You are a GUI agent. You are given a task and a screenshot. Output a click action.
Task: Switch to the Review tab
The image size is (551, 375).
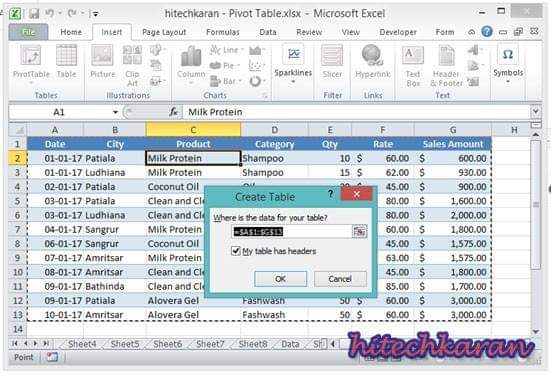[309, 32]
